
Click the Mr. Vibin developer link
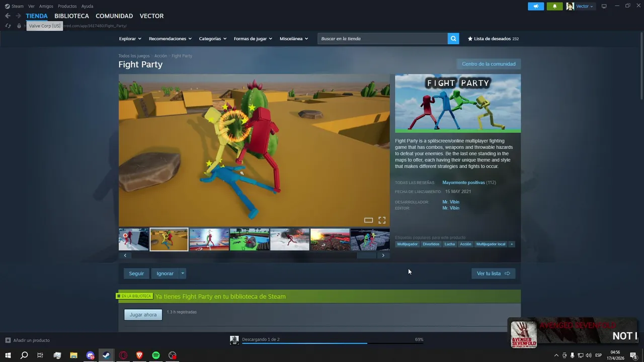[451, 202]
